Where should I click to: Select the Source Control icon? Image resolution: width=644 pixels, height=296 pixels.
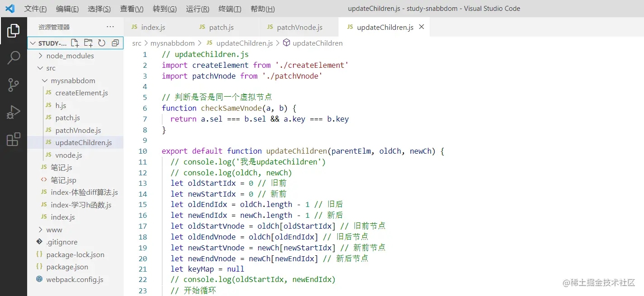[x=14, y=85]
